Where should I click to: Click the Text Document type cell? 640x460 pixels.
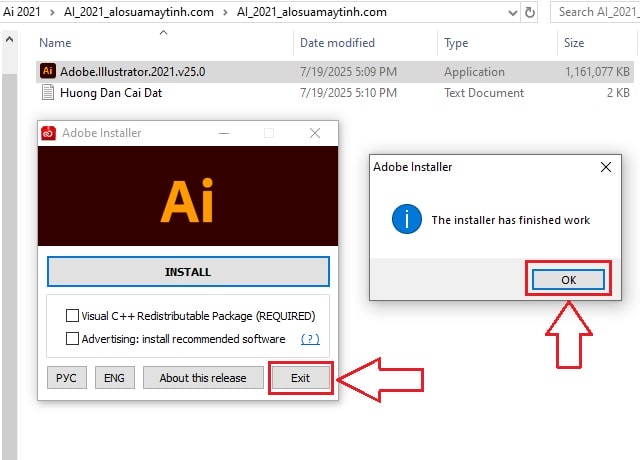(484, 93)
